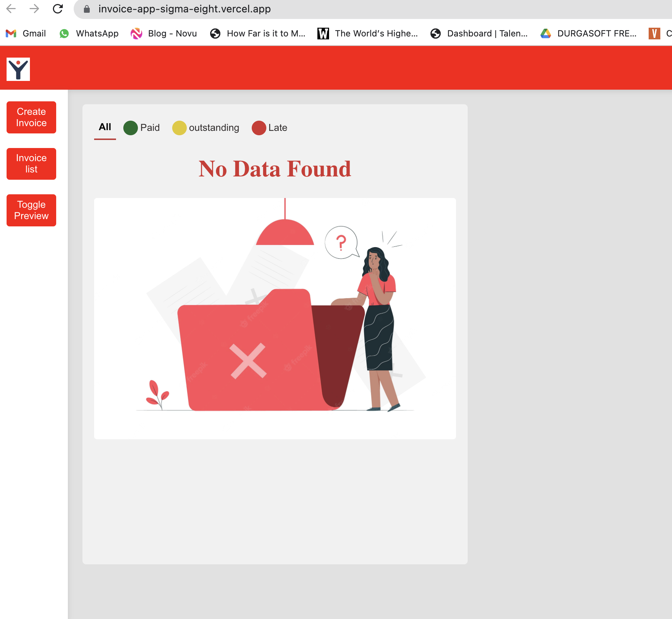Switch to the All invoices tab
Image resolution: width=672 pixels, height=619 pixels.
(105, 127)
